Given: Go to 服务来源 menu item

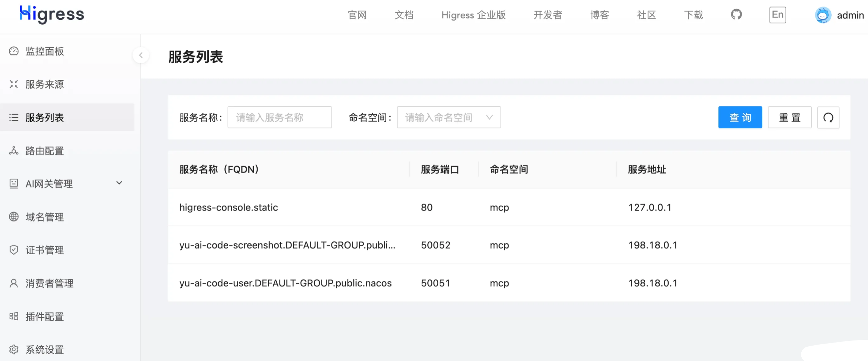Looking at the screenshot, I should pyautogui.click(x=67, y=84).
